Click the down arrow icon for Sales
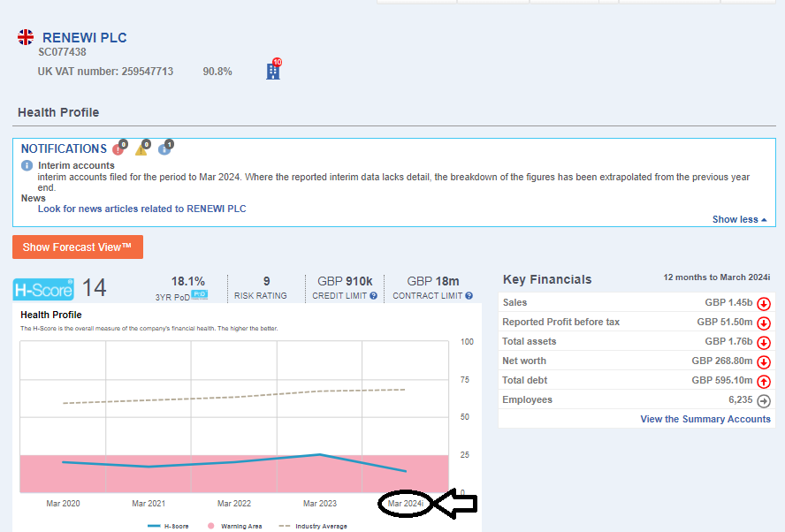Viewport: 785px width, 532px height. point(764,303)
